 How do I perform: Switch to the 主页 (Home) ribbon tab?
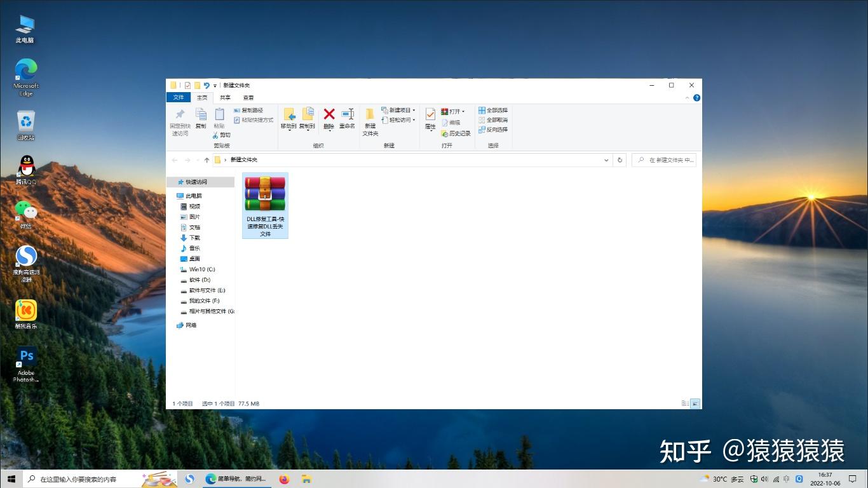click(x=202, y=97)
